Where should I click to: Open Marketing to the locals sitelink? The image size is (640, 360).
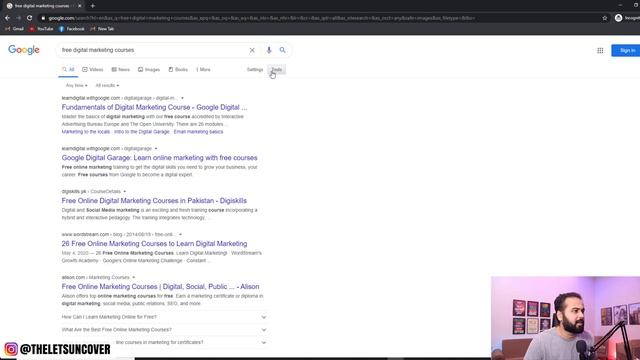(x=86, y=132)
